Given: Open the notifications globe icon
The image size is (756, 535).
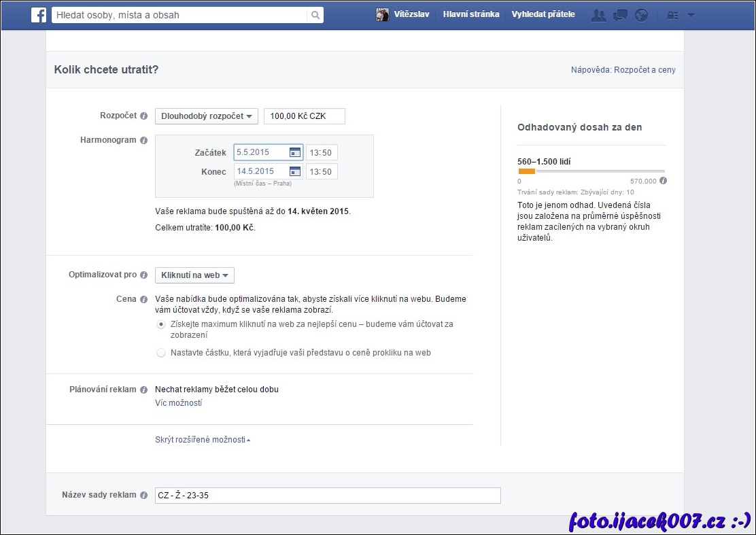Looking at the screenshot, I should click(641, 15).
